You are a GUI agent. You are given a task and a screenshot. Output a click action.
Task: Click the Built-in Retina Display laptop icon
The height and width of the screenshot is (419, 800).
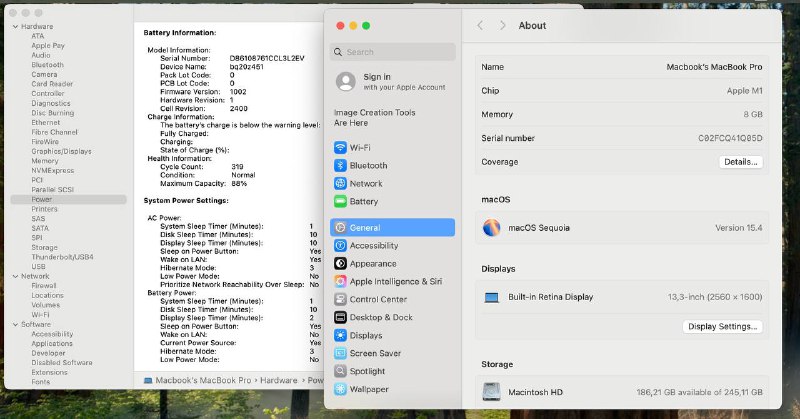(491, 297)
